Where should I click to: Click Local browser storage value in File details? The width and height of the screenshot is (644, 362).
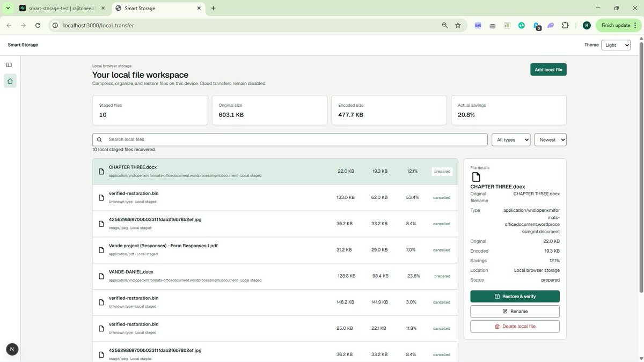pyautogui.click(x=537, y=270)
